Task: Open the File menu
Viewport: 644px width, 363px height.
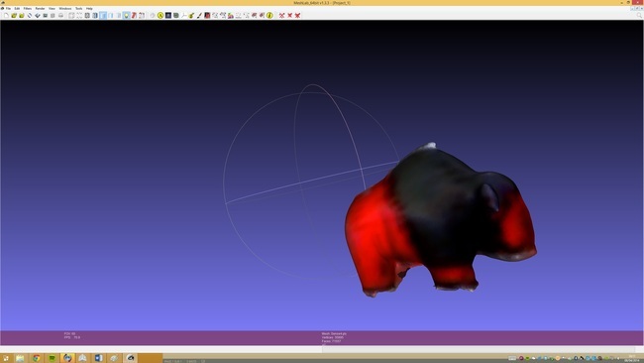Action: [8, 8]
